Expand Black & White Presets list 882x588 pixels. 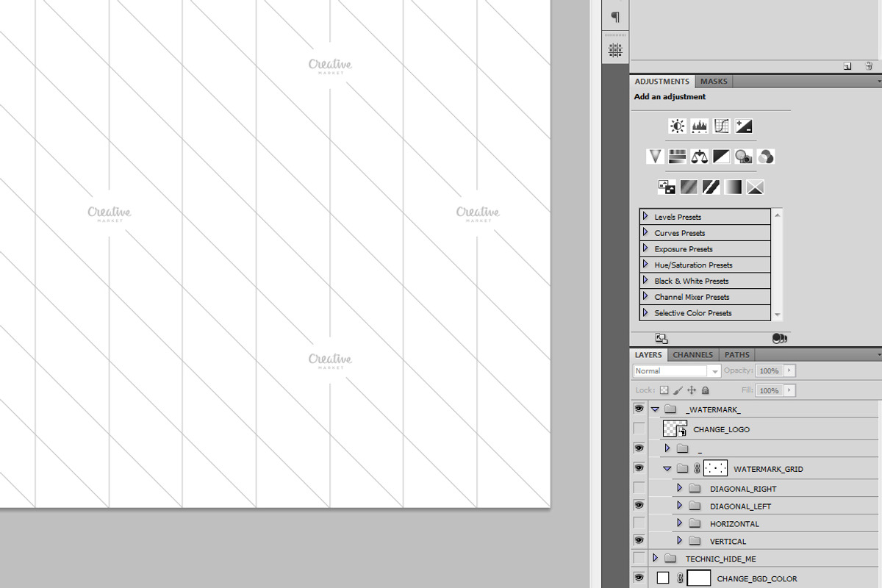point(645,280)
